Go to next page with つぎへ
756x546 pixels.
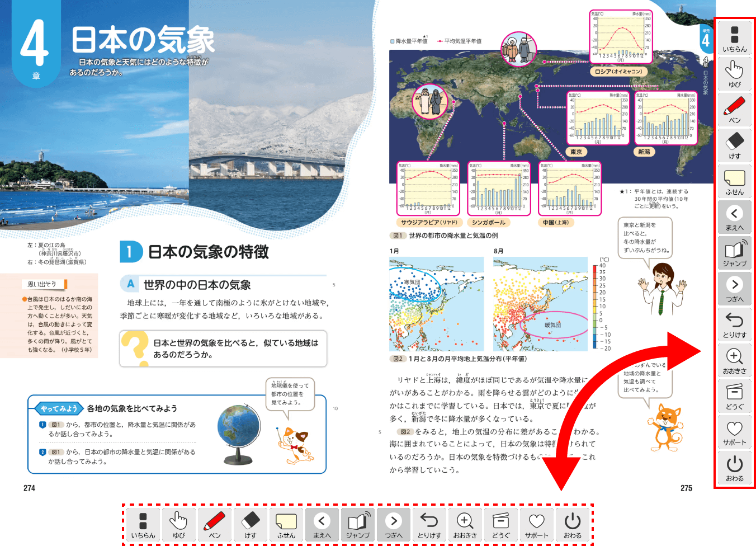[x=734, y=288]
